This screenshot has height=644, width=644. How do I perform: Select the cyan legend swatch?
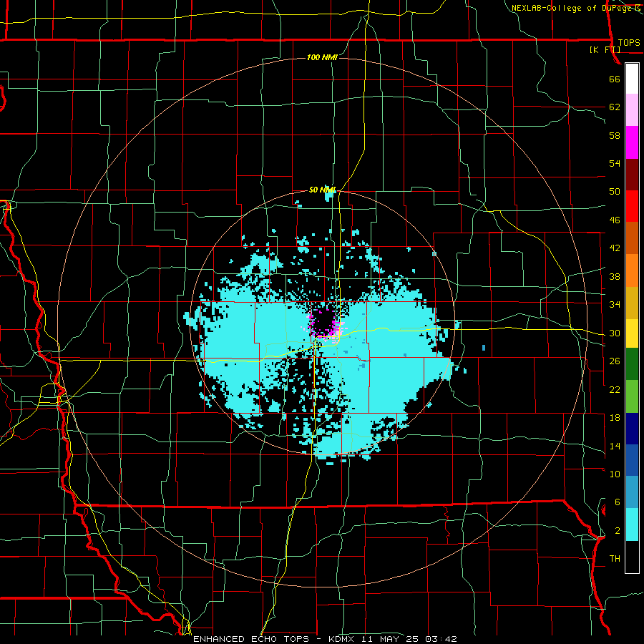coord(632,525)
